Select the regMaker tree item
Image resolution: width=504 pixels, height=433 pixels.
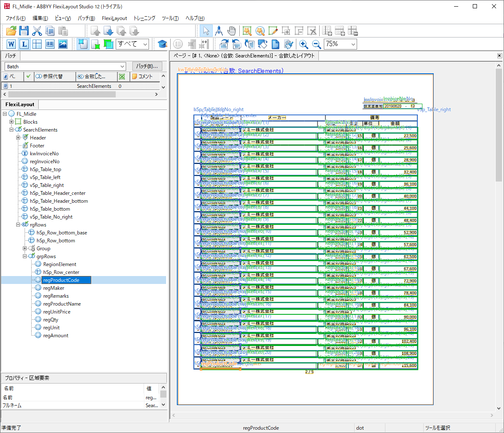click(x=54, y=288)
